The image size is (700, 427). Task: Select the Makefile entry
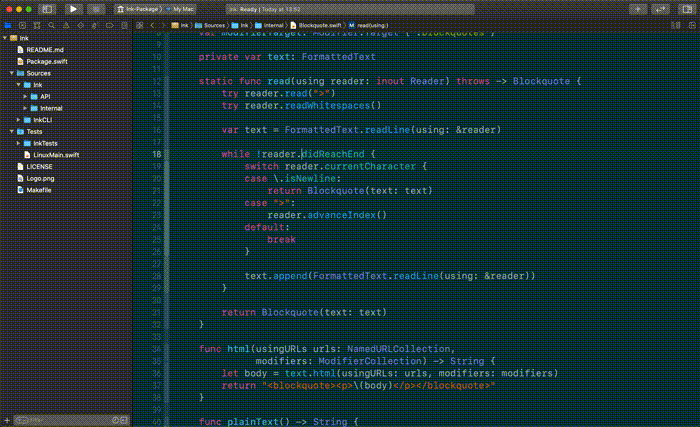(x=39, y=190)
